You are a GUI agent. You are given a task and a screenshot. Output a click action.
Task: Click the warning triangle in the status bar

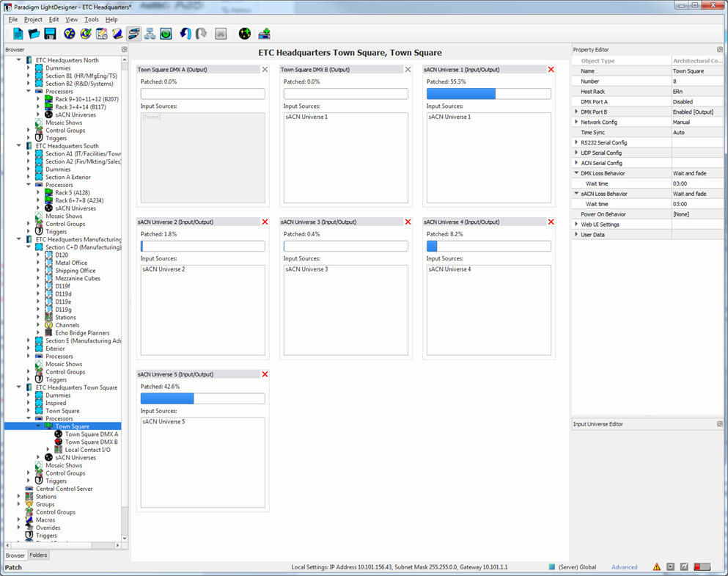pos(657,567)
